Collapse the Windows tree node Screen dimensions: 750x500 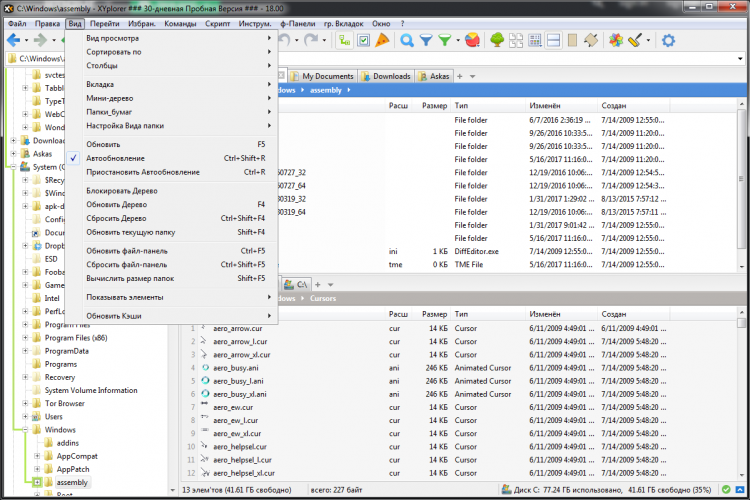(25, 430)
